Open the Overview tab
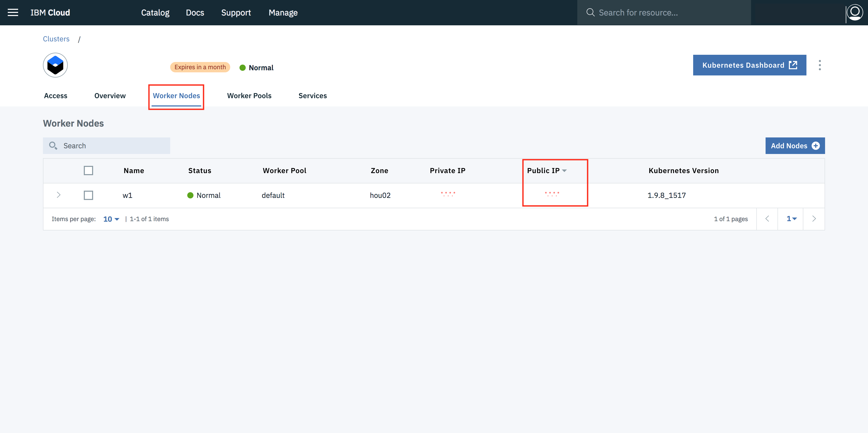Viewport: 868px width, 433px height. tap(110, 96)
